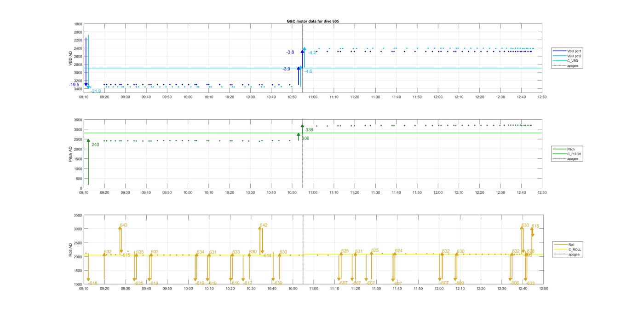Click the '-615' roll annotation

pyautogui.click(x=126, y=255)
